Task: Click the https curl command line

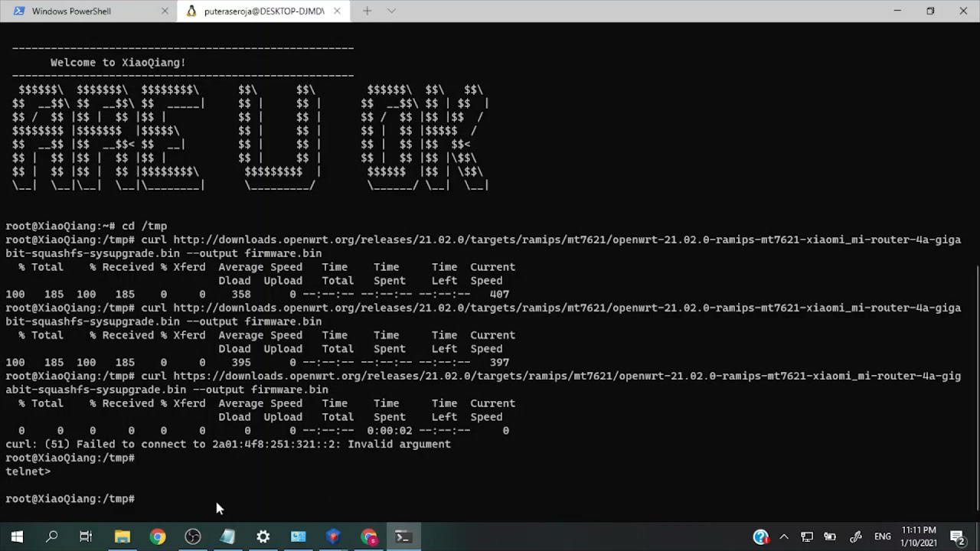Action: pyautogui.click(x=483, y=383)
